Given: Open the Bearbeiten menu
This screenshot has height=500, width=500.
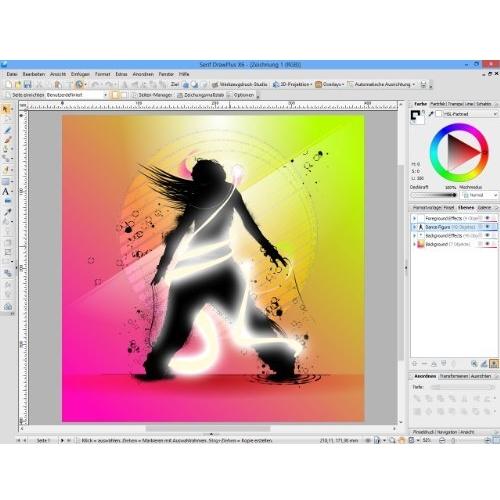Looking at the screenshot, I should [x=34, y=74].
